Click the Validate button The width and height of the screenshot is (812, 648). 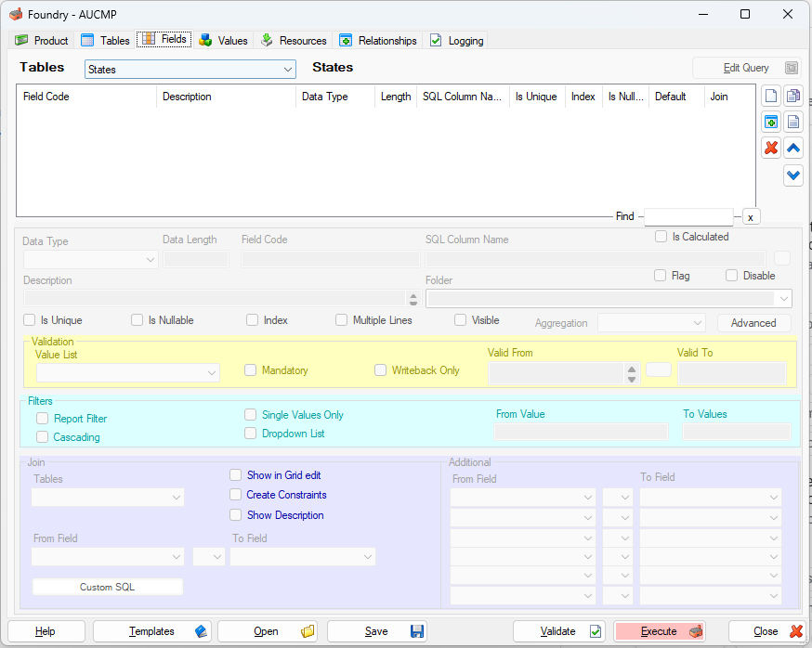click(x=558, y=631)
